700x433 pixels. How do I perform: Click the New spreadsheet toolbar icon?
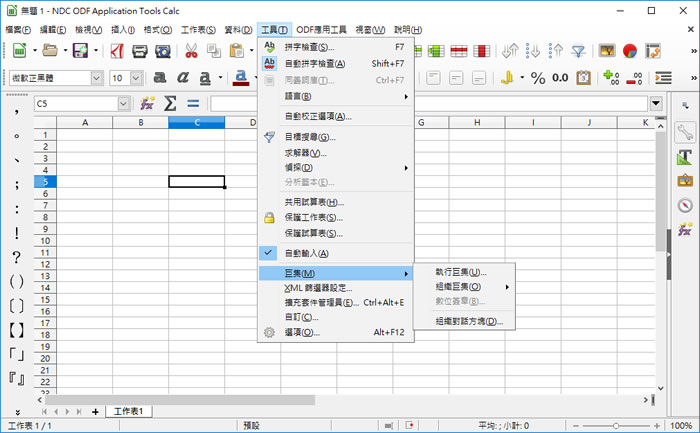tap(19, 51)
